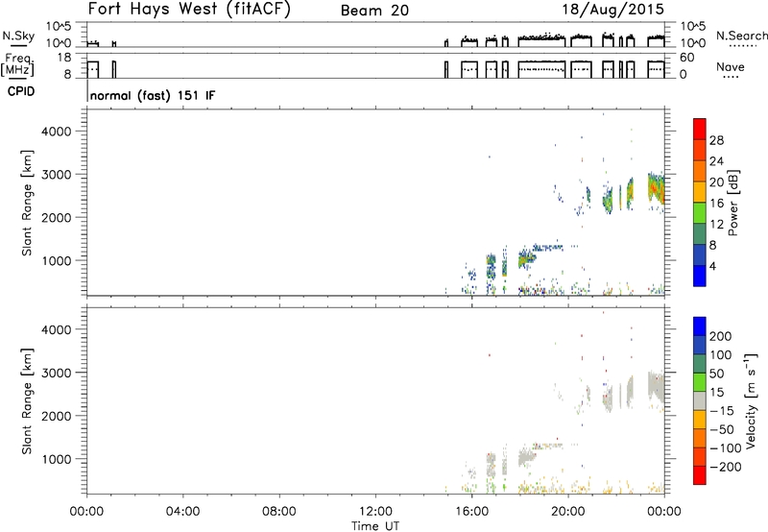Click the echo patch near 1000 km at 18:00 in the power panel
768x532 pixels.
[526, 258]
